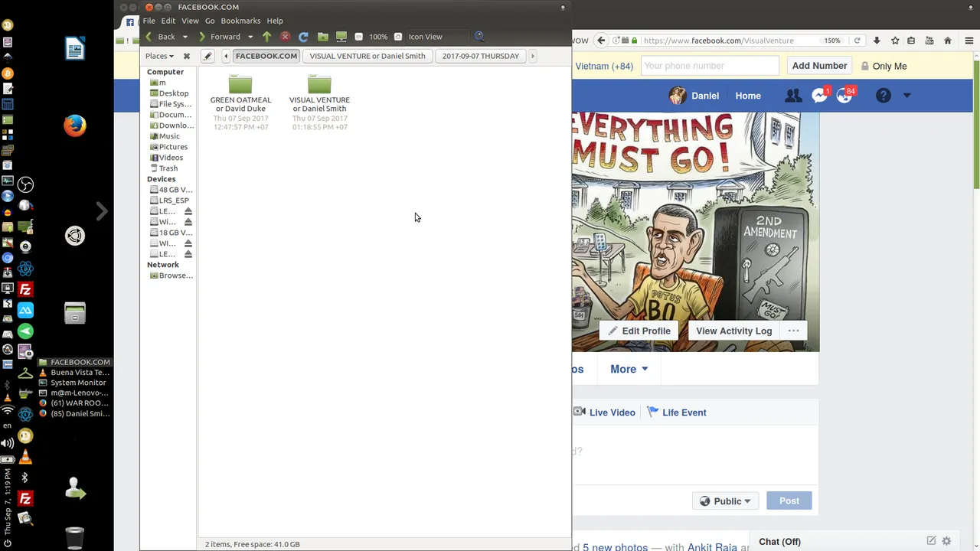Open the File menu

coord(149,21)
